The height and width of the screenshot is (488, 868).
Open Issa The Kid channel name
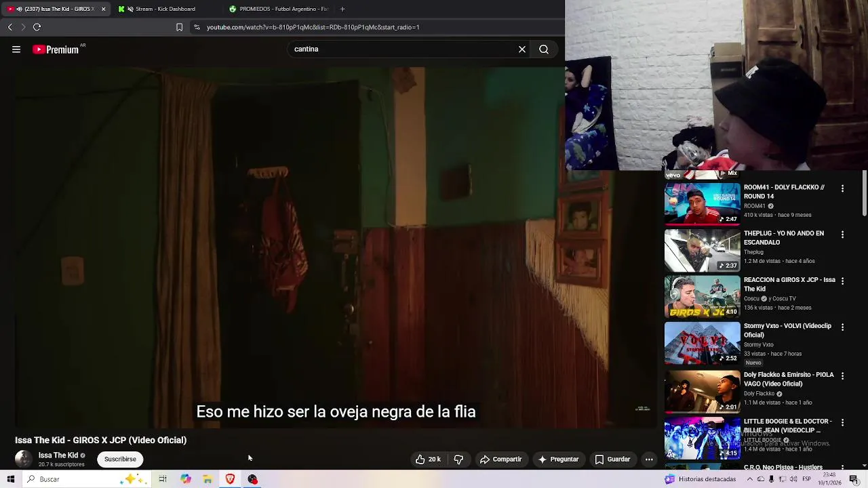point(58,455)
